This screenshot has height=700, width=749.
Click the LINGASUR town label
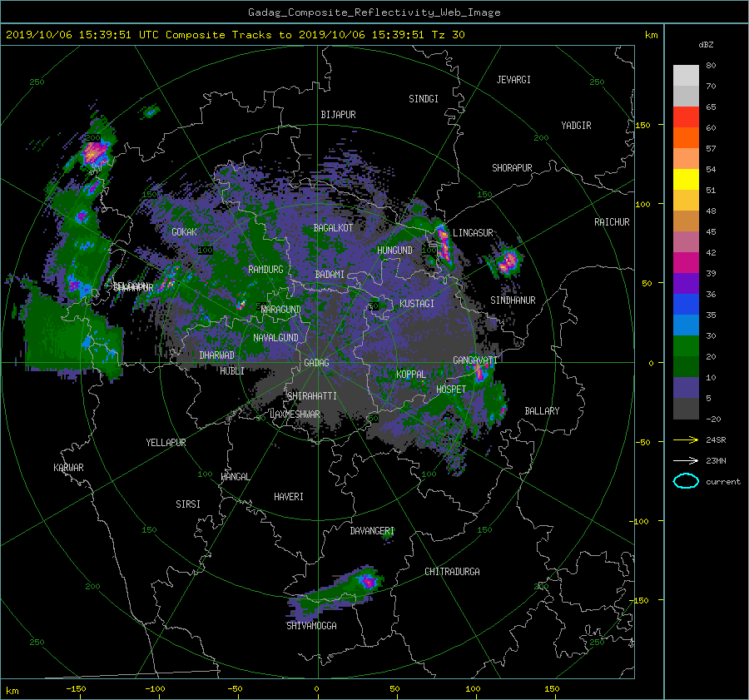click(x=473, y=233)
